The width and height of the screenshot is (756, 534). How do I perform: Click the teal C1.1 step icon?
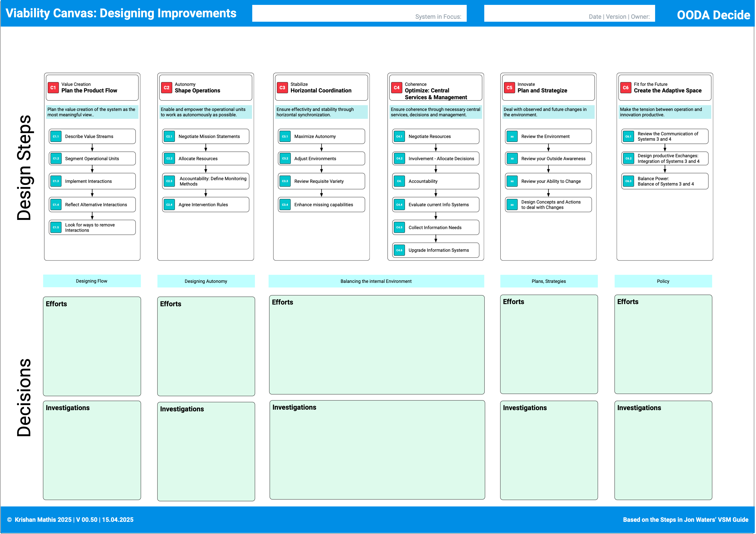click(x=56, y=136)
